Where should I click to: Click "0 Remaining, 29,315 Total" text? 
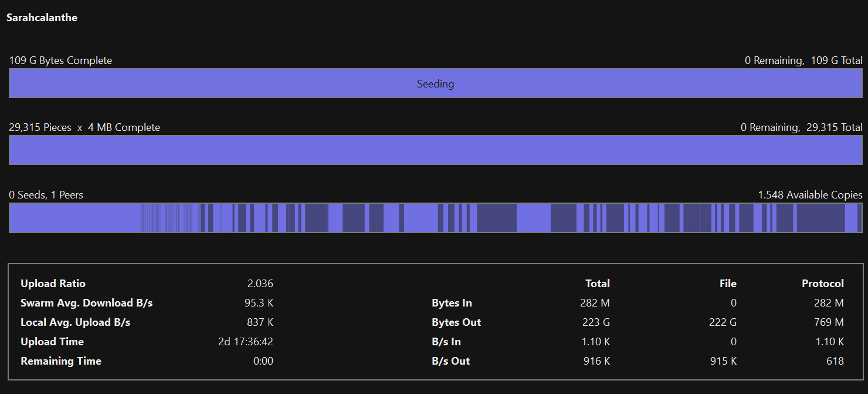pyautogui.click(x=802, y=127)
